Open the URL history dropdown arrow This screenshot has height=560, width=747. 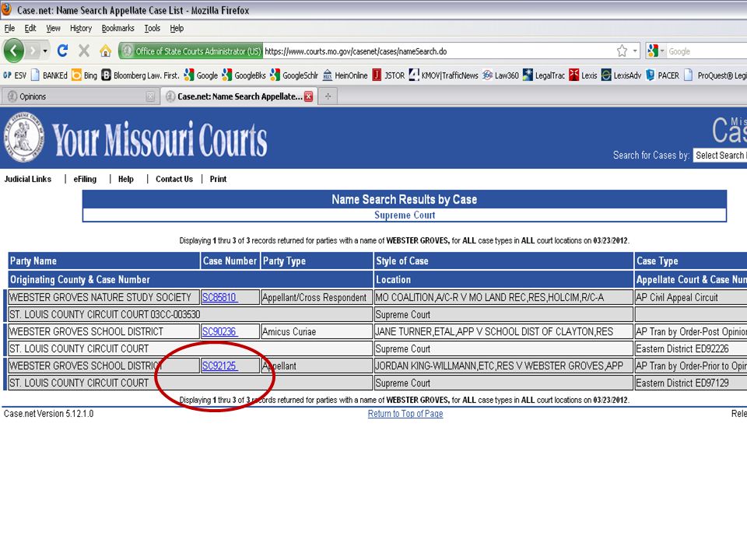pyautogui.click(x=635, y=51)
